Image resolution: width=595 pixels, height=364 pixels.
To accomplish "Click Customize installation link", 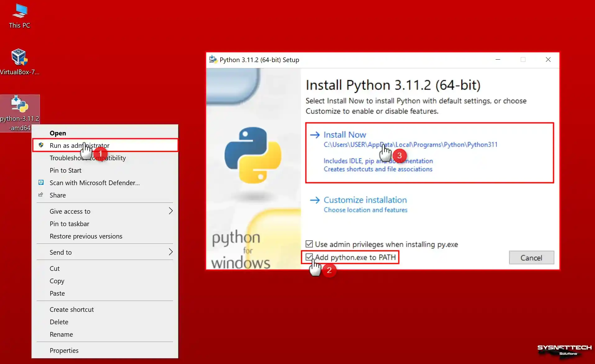I will [365, 200].
